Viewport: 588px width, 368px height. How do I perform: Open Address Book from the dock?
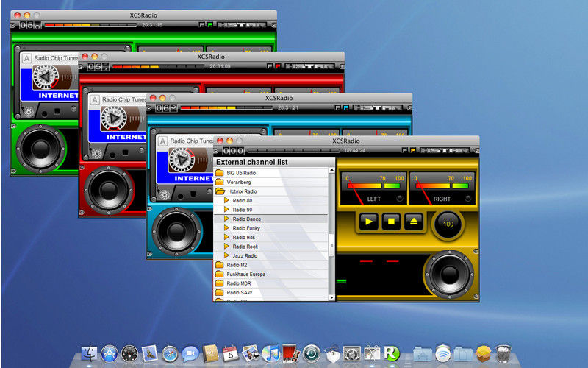click(210, 353)
